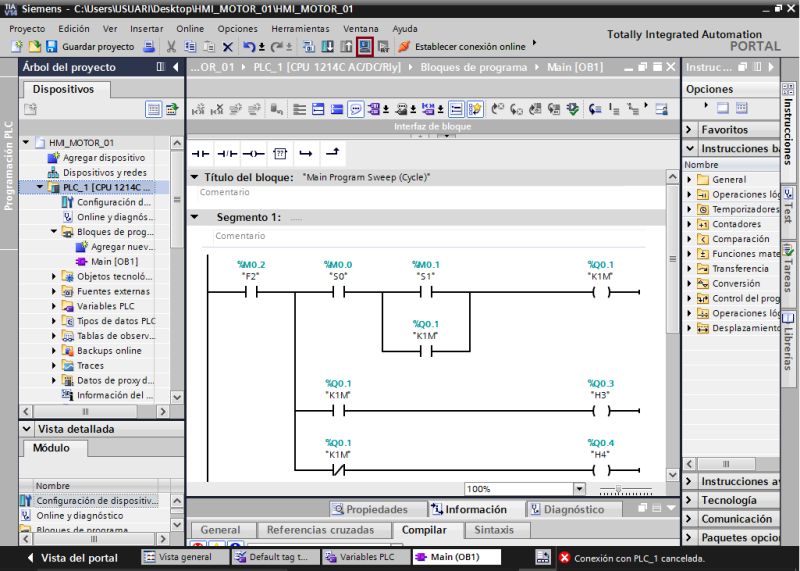Image resolution: width=800 pixels, height=571 pixels.
Task: Open the Ayuda menu
Action: click(x=405, y=29)
